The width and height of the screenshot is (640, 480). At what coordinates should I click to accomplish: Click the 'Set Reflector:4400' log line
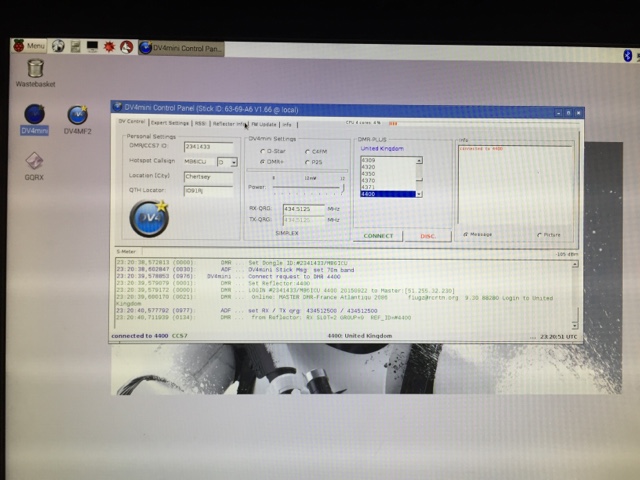pyautogui.click(x=279, y=283)
